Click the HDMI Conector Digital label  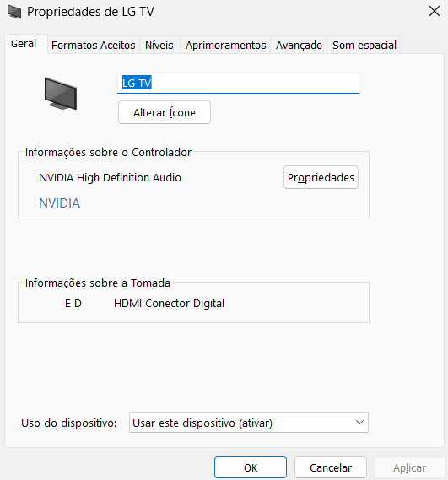[x=169, y=304]
